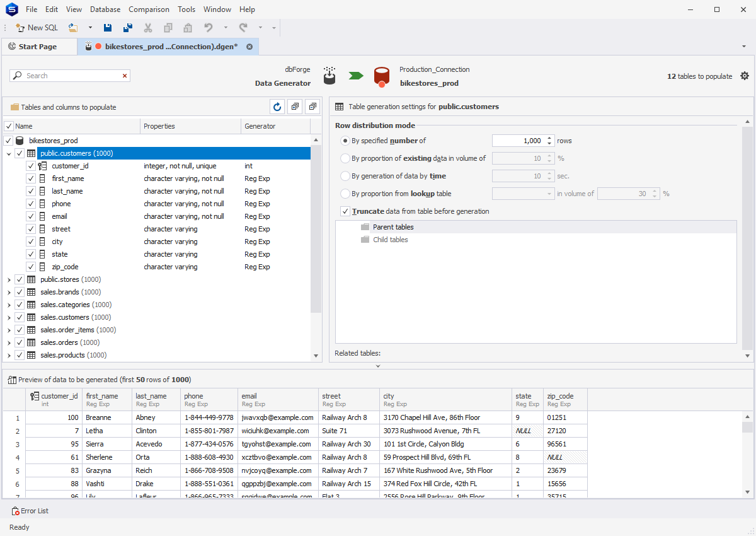
Task: Click the Properties column header
Action: 190,126
